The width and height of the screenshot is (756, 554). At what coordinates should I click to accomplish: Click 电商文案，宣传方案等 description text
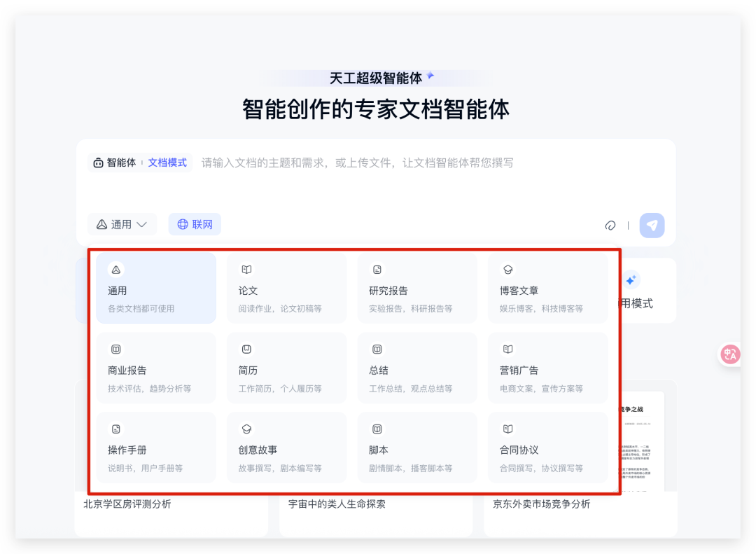coord(541,389)
